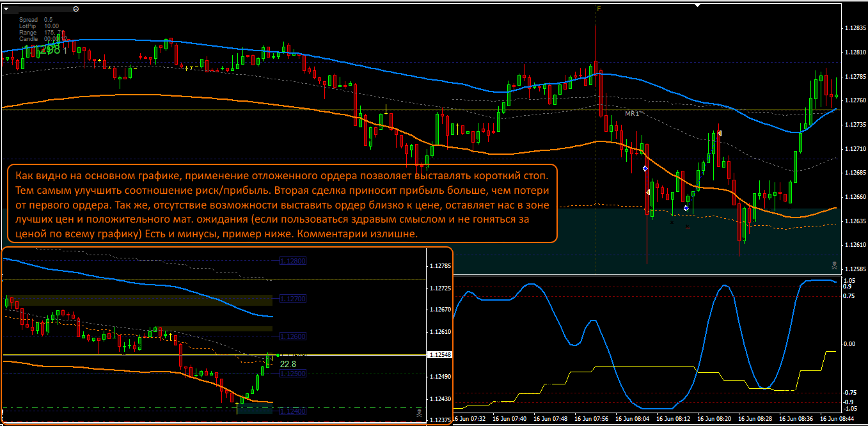Viewport: 868px width, 426px height.
Task: Click the 16 Jun 08:28 time label
Action: coord(757,420)
